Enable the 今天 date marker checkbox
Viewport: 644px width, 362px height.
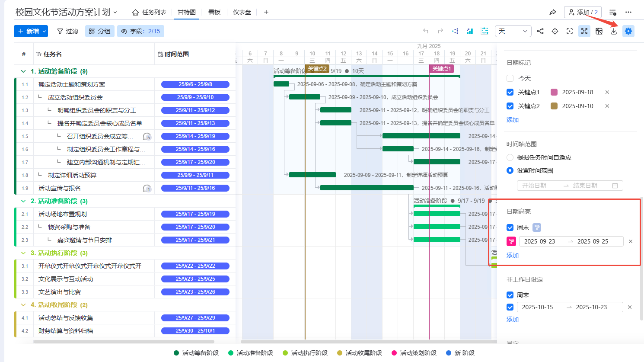[x=510, y=78]
